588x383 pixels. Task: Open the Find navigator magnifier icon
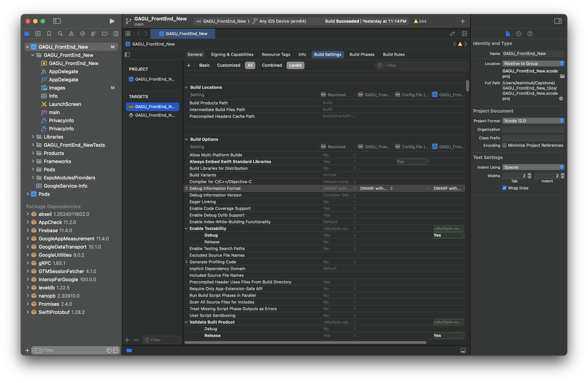coord(60,34)
